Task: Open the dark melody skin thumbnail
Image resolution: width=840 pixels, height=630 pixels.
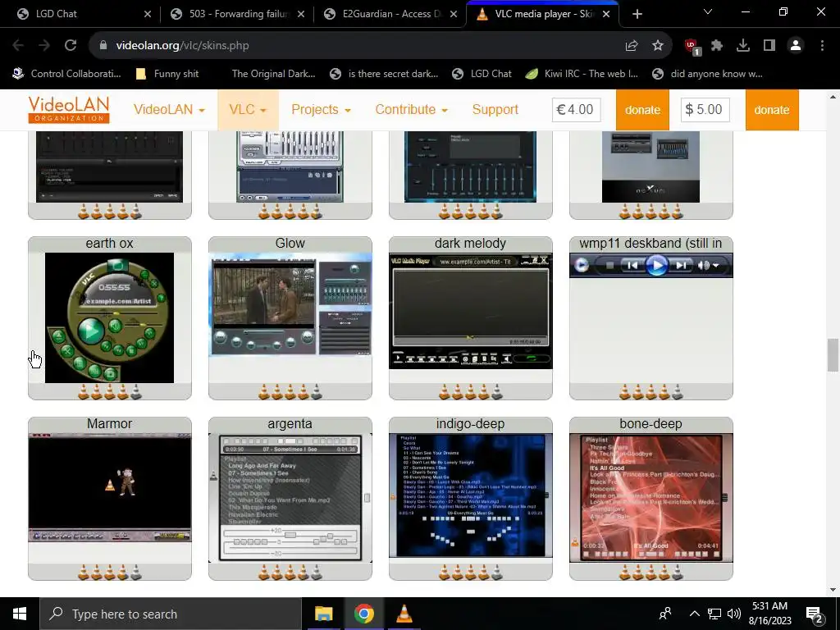Action: pyautogui.click(x=470, y=311)
